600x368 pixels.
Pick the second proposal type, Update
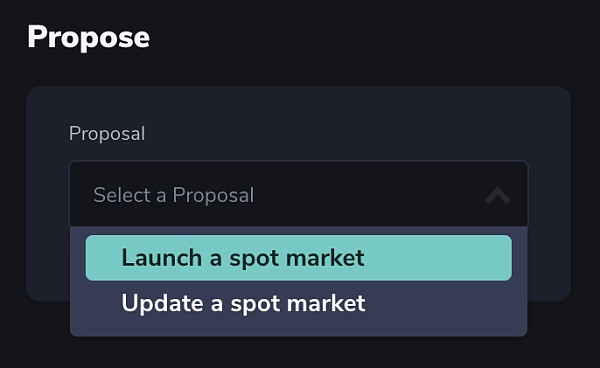[x=298, y=303]
